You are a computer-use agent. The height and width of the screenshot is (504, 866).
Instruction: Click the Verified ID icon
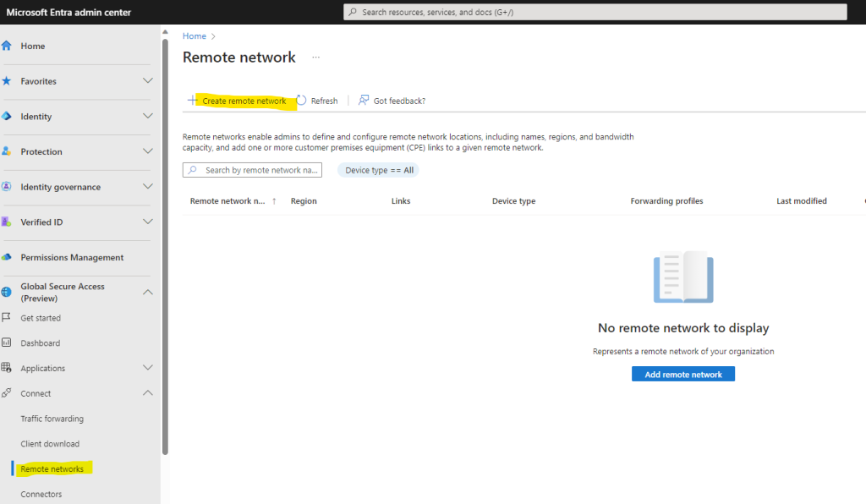pyautogui.click(x=7, y=222)
